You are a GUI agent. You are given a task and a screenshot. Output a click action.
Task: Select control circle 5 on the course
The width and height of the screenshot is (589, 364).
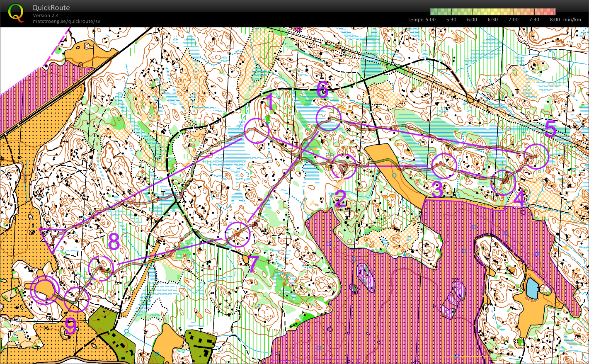point(536,156)
